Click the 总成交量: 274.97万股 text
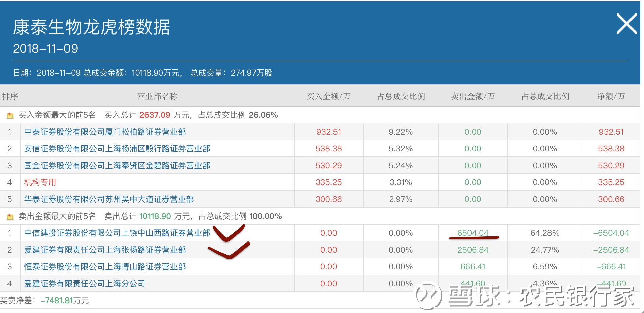 click(x=231, y=73)
